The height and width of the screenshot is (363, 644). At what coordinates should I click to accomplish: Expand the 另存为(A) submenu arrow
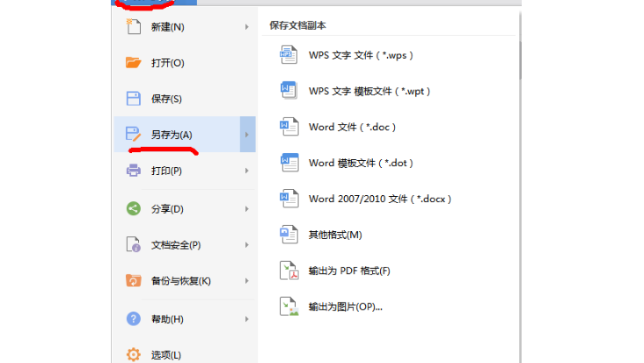(x=247, y=134)
